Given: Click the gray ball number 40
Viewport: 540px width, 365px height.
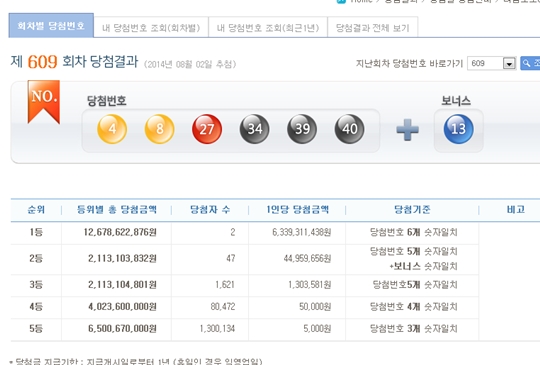Looking at the screenshot, I should tap(350, 129).
